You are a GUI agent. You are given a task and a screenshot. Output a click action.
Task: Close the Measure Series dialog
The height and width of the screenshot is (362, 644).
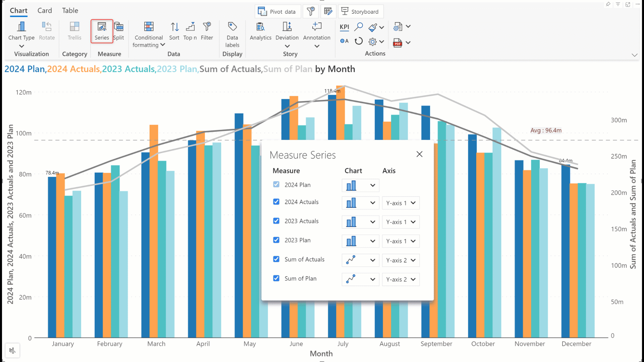[x=419, y=154]
